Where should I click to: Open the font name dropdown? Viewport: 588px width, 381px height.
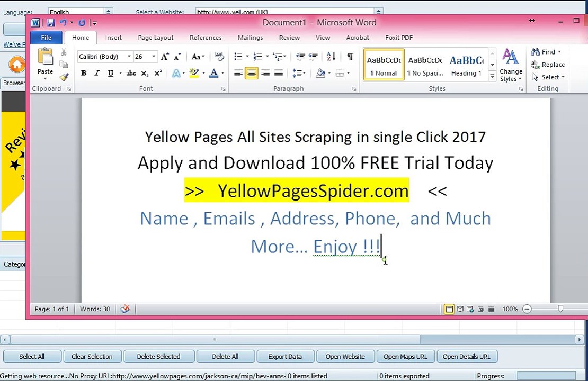(129, 57)
